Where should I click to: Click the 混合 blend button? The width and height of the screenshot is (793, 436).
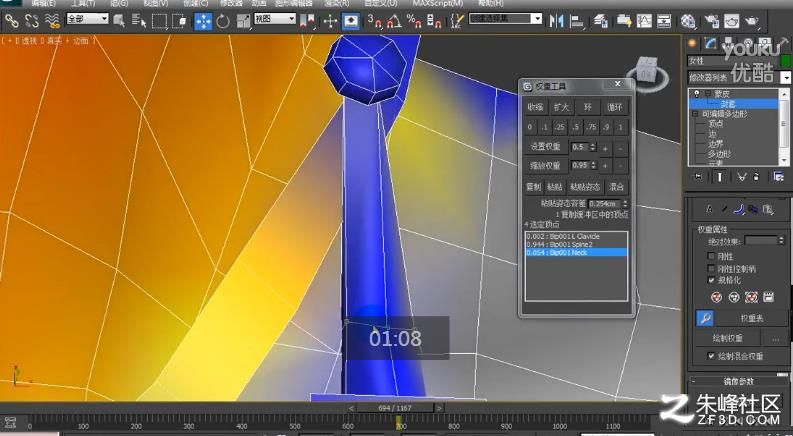click(x=616, y=187)
